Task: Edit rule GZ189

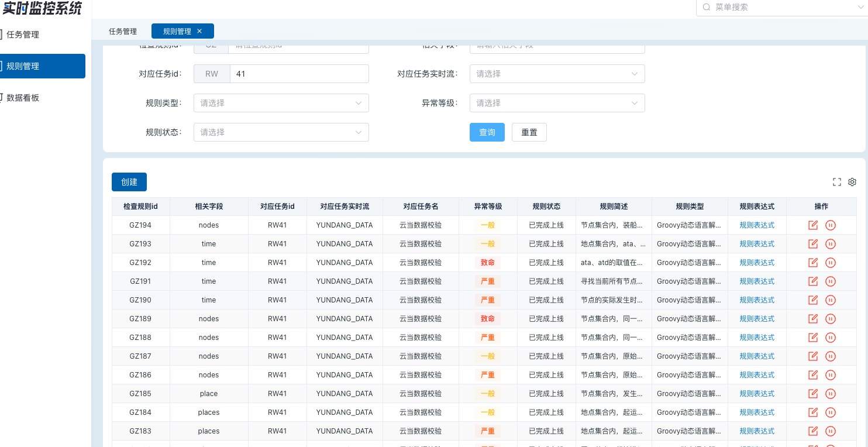Action: (812, 319)
